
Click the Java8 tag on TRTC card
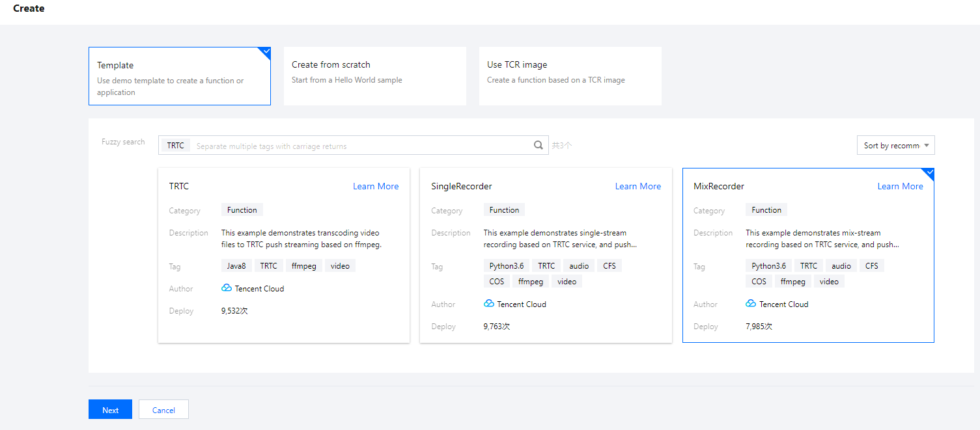[236, 266]
